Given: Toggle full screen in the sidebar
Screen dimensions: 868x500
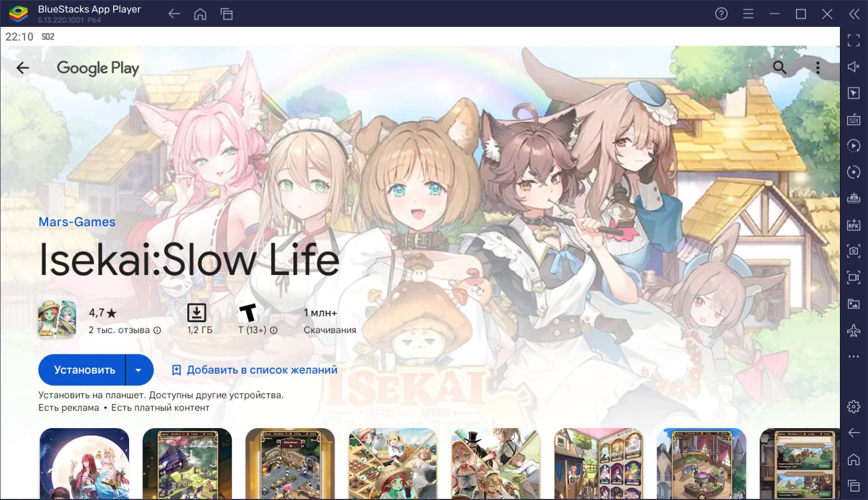Looking at the screenshot, I should tap(854, 40).
